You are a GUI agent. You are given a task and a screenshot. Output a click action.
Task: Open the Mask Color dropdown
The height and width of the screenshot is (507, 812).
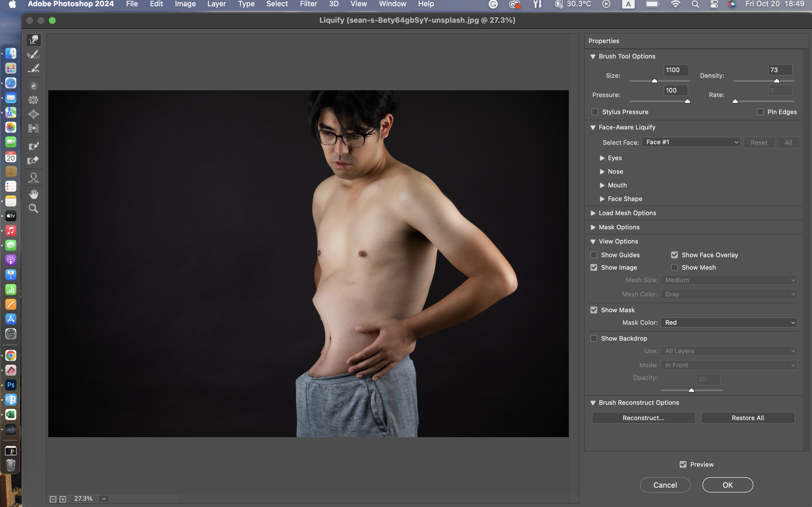pos(729,322)
